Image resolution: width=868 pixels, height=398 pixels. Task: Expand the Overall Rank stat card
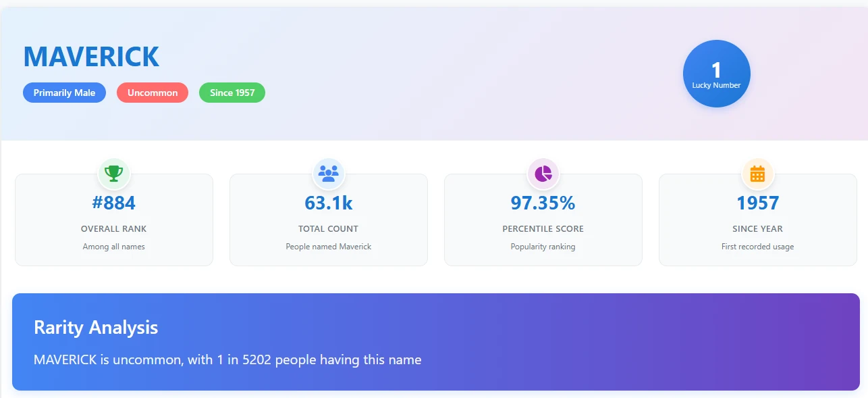point(113,220)
